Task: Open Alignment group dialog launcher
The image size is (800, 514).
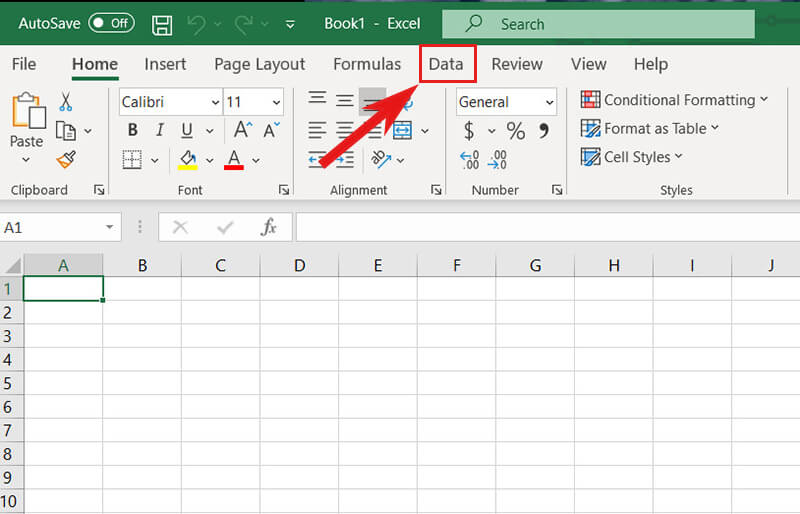Action: [x=436, y=190]
